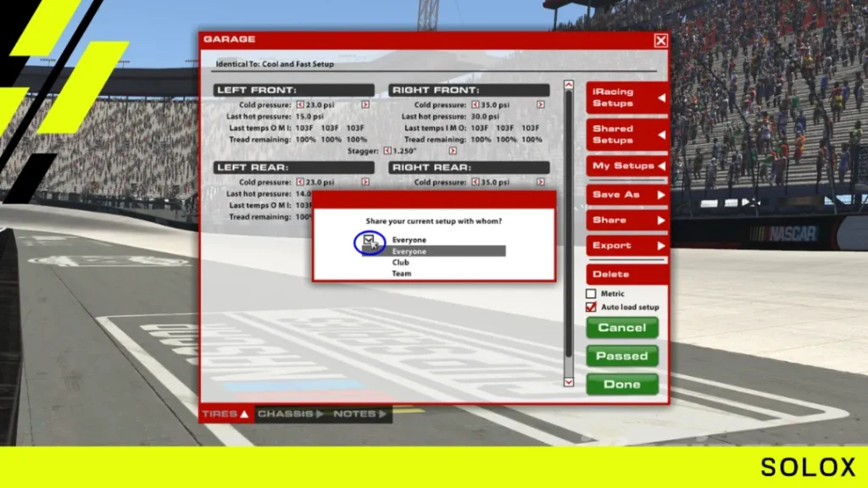Switch to the Tires tab
The width and height of the screenshot is (868, 488).
pyautogui.click(x=225, y=413)
